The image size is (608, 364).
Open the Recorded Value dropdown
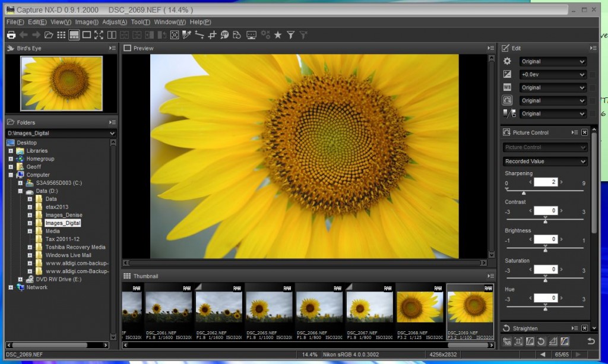[544, 162]
